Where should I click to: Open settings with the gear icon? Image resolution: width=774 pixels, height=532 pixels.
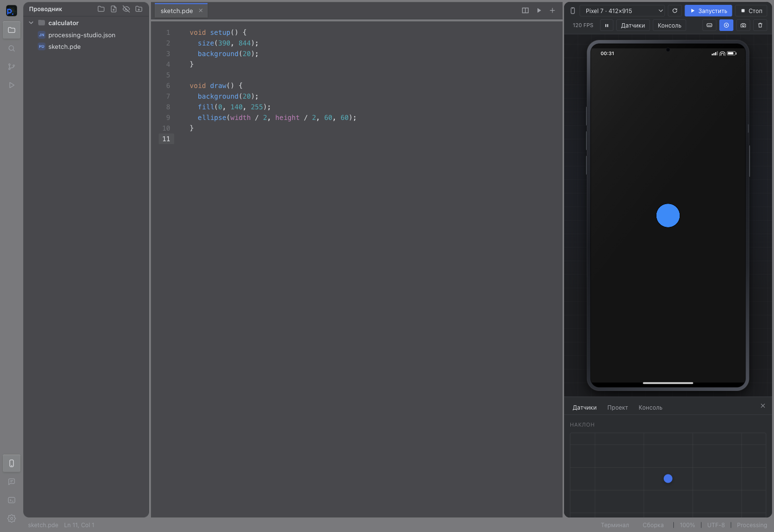(x=12, y=518)
